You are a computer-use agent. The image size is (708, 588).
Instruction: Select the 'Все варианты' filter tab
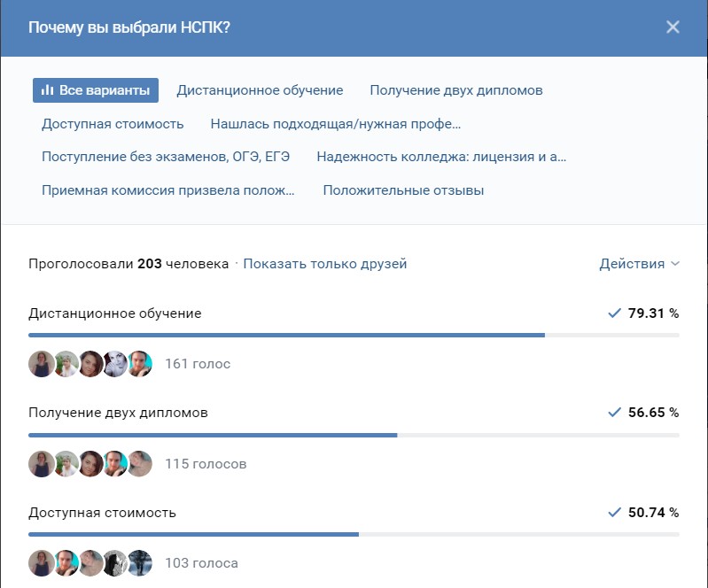pos(96,90)
